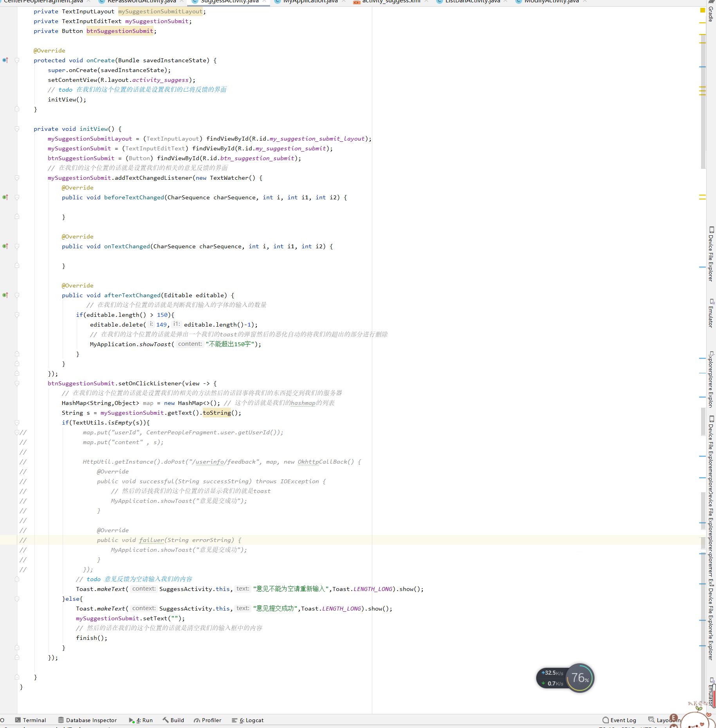Collapse the onCreate method fold arrow
The width and height of the screenshot is (716, 728).
17,60
